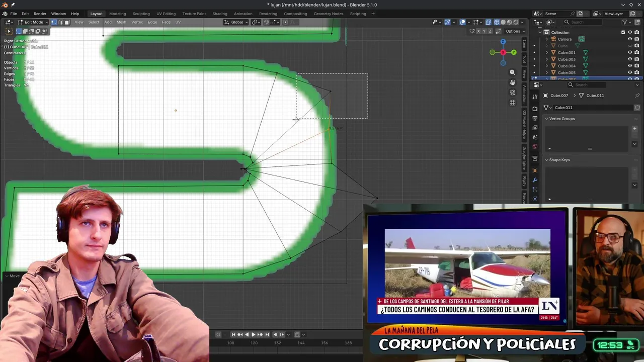Select rendered viewport shading

pyautogui.click(x=516, y=22)
